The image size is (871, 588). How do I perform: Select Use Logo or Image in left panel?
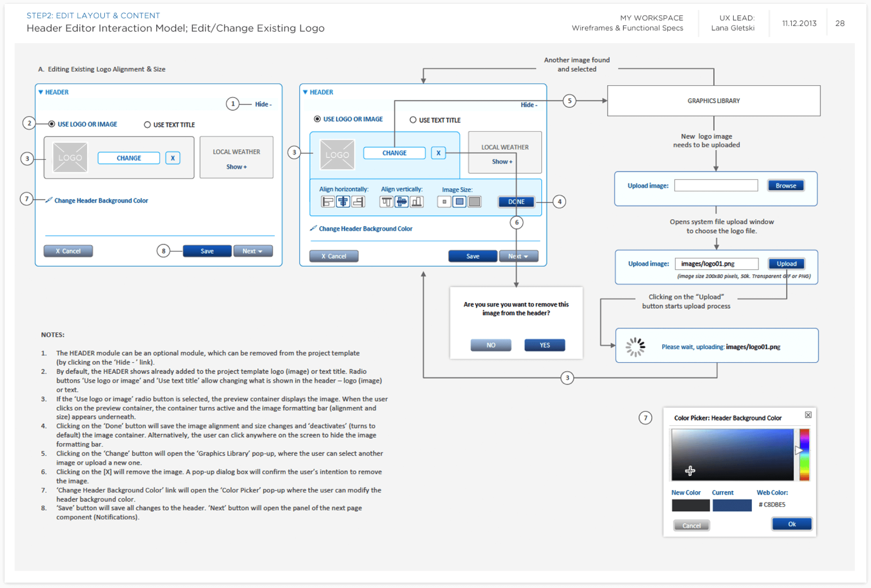coord(52,124)
